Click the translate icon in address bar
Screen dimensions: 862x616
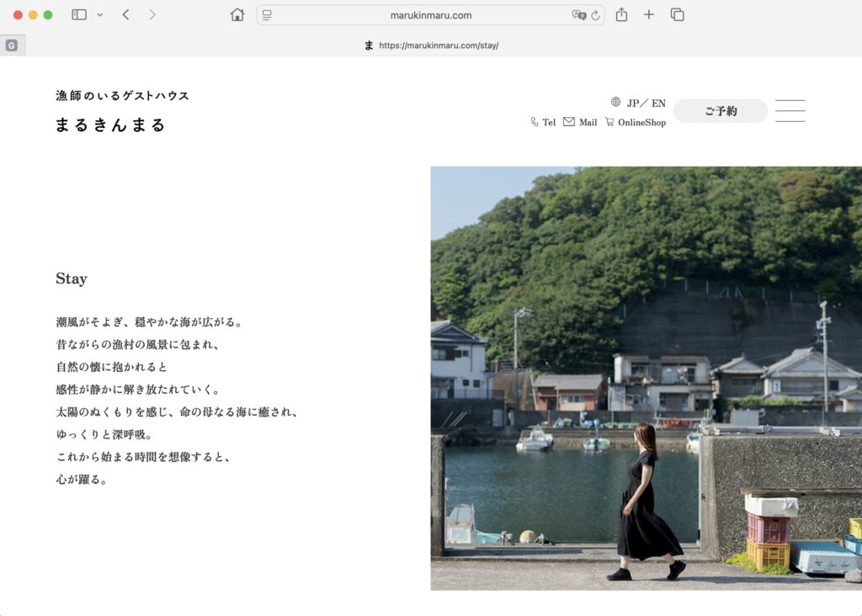(578, 15)
